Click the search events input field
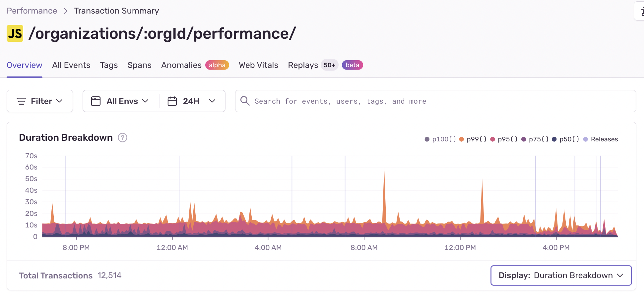The height and width of the screenshot is (296, 644). 435,101
